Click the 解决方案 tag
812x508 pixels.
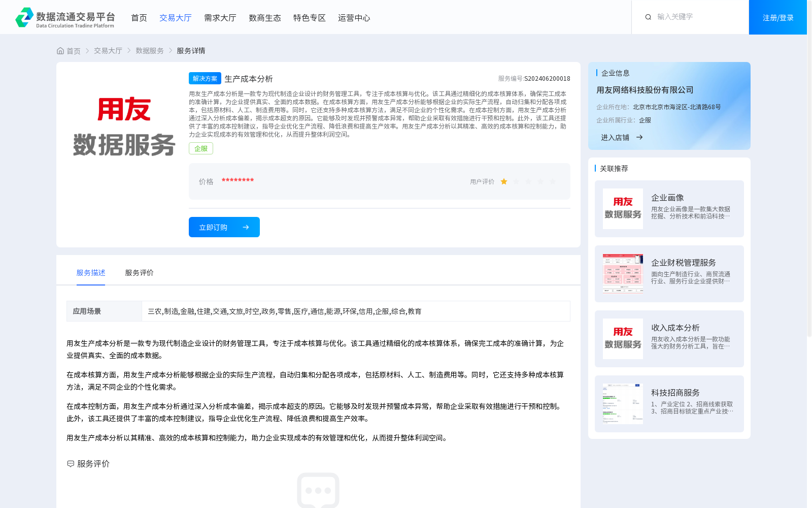(205, 78)
